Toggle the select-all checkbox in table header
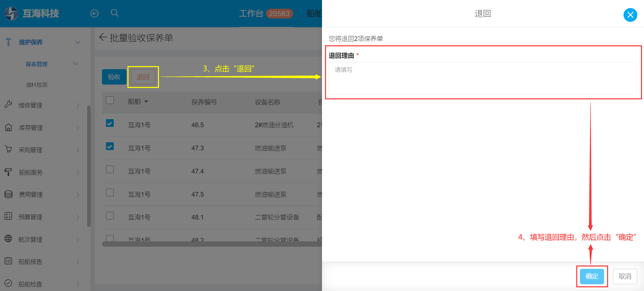 [110, 100]
